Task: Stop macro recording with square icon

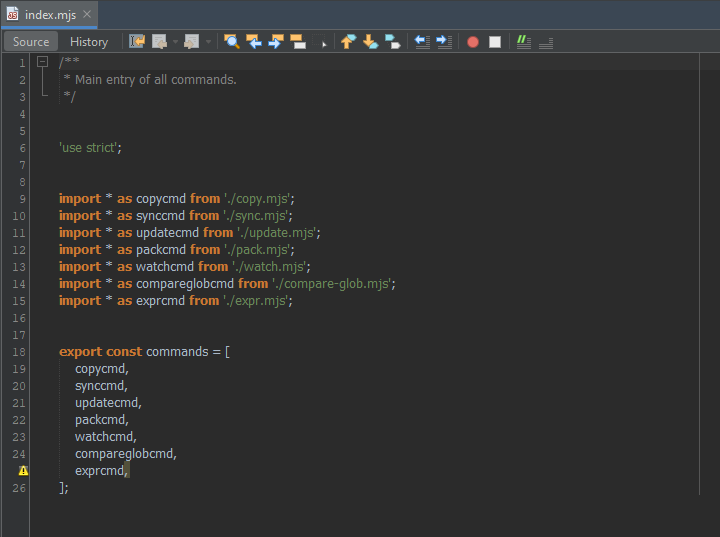Action: tap(494, 42)
